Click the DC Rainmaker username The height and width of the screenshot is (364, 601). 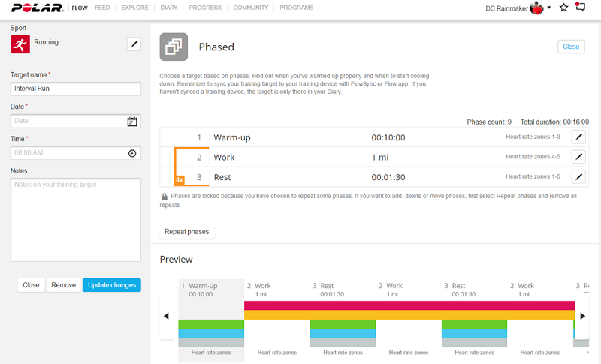[506, 8]
